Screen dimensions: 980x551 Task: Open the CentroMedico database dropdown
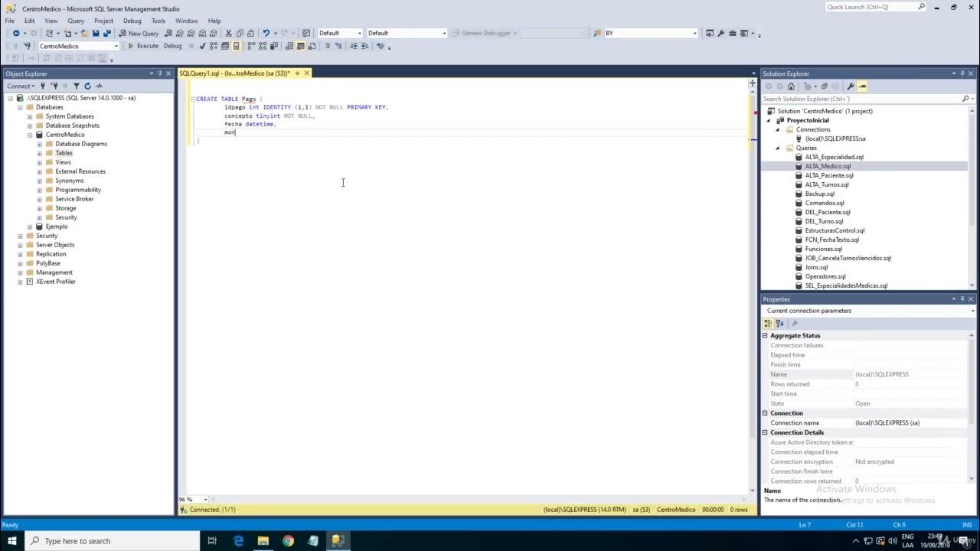[116, 46]
